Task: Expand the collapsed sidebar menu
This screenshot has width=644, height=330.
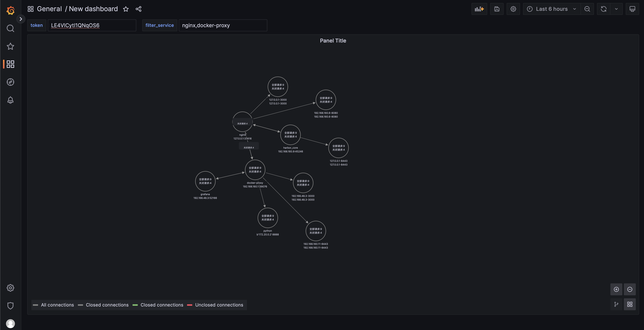Action: pos(21,19)
